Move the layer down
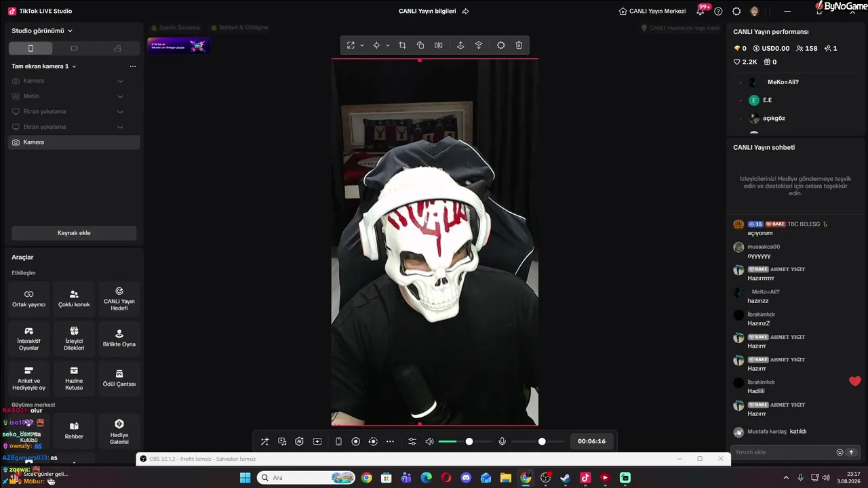This screenshot has width=868, height=488. 479,45
